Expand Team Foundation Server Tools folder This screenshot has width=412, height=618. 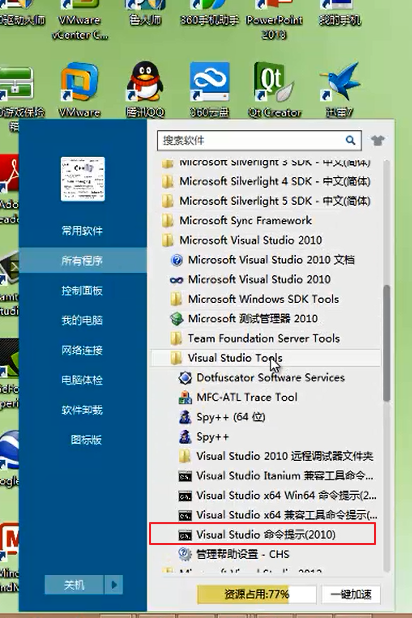(255, 339)
